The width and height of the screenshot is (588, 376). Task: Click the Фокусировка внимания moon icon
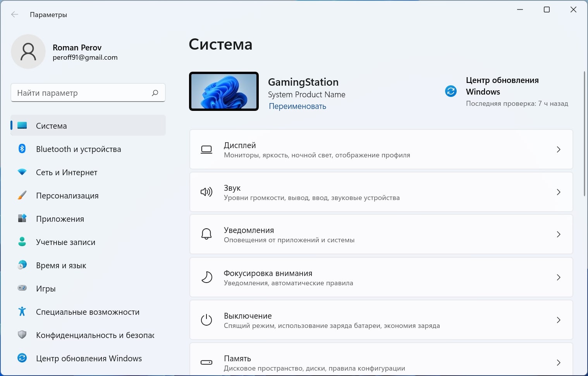pyautogui.click(x=207, y=277)
